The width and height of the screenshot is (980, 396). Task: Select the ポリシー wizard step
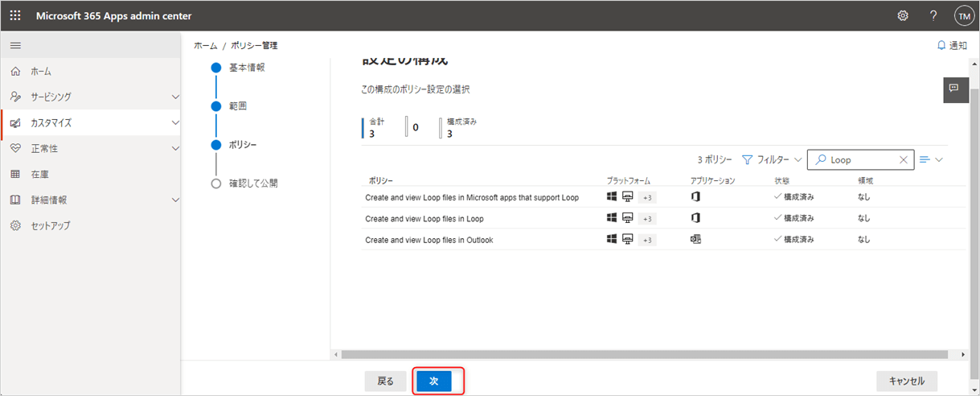[243, 145]
